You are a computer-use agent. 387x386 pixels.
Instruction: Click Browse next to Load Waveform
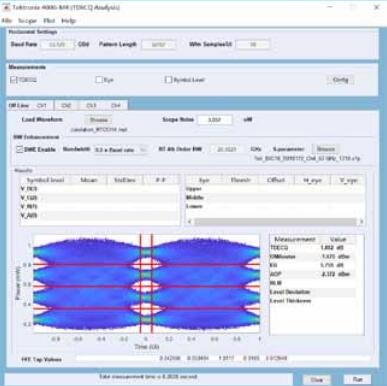pyautogui.click(x=99, y=120)
